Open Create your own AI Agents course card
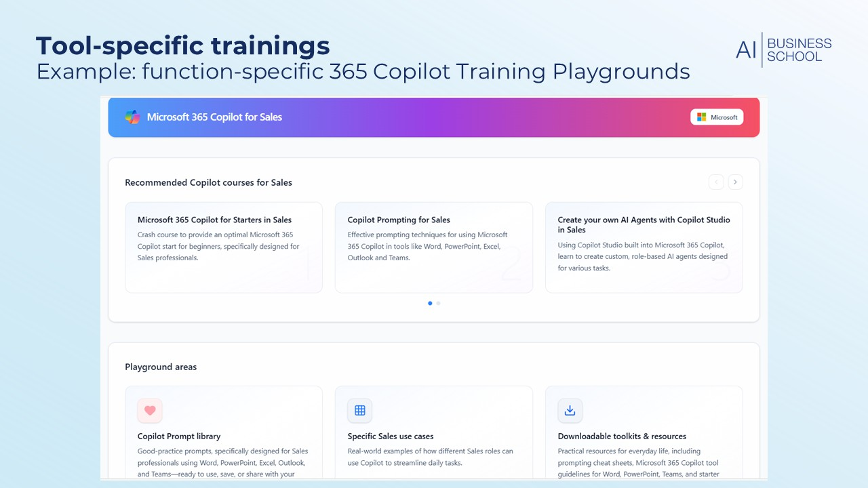Screen dimensions: 868x488 coord(644,247)
